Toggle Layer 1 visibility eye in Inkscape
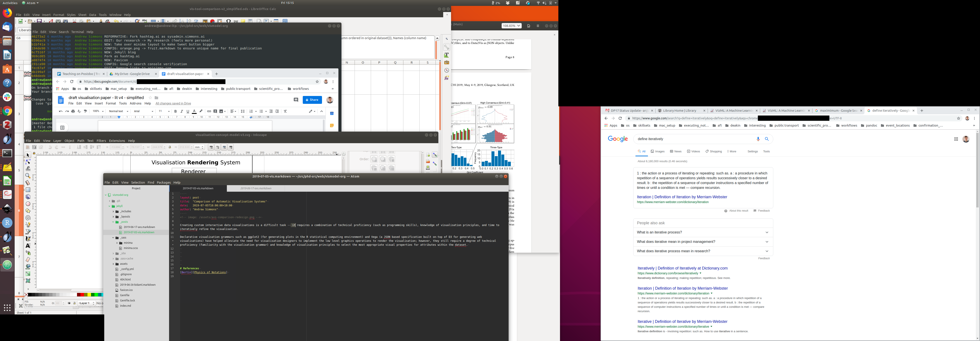The width and height of the screenshot is (980, 341). (69, 303)
